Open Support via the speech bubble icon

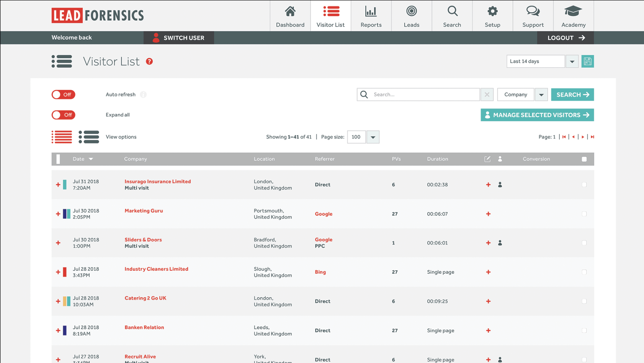(533, 15)
